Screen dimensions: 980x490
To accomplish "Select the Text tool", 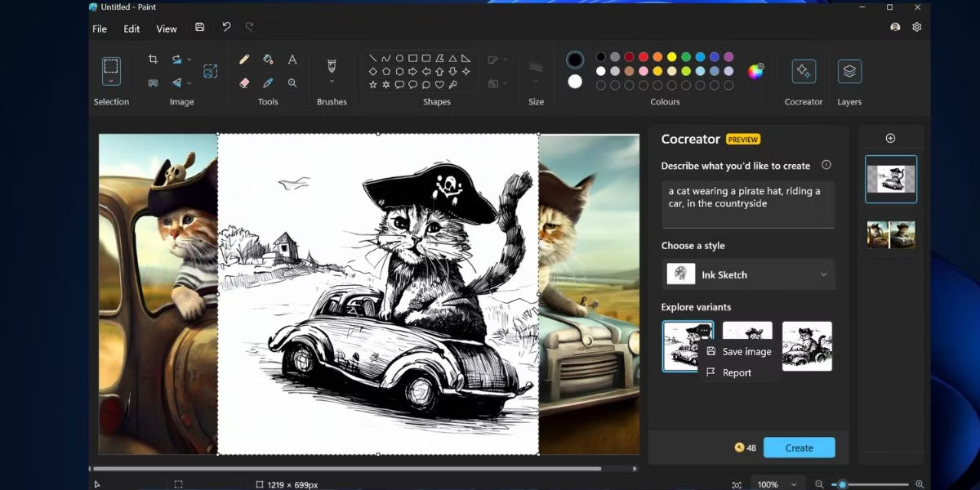I will click(x=292, y=59).
